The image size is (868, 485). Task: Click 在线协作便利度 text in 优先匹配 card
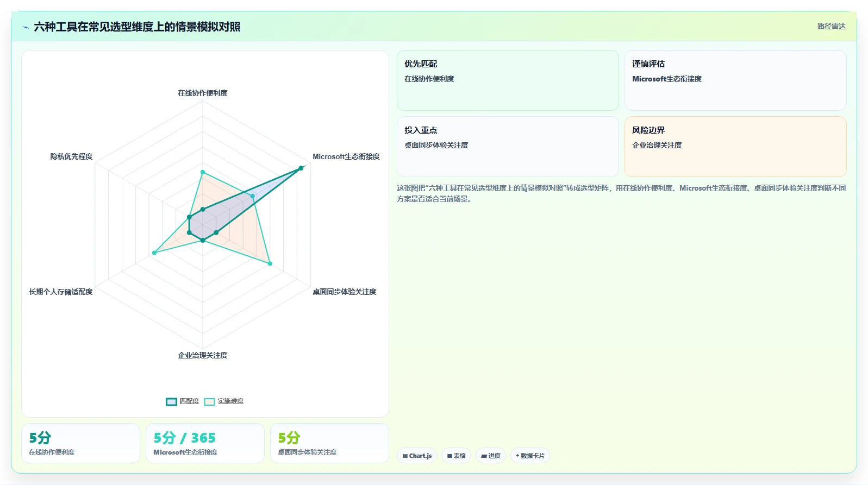pos(429,79)
